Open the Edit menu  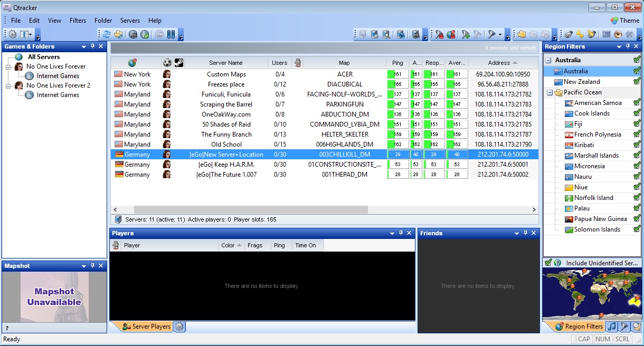(x=34, y=21)
